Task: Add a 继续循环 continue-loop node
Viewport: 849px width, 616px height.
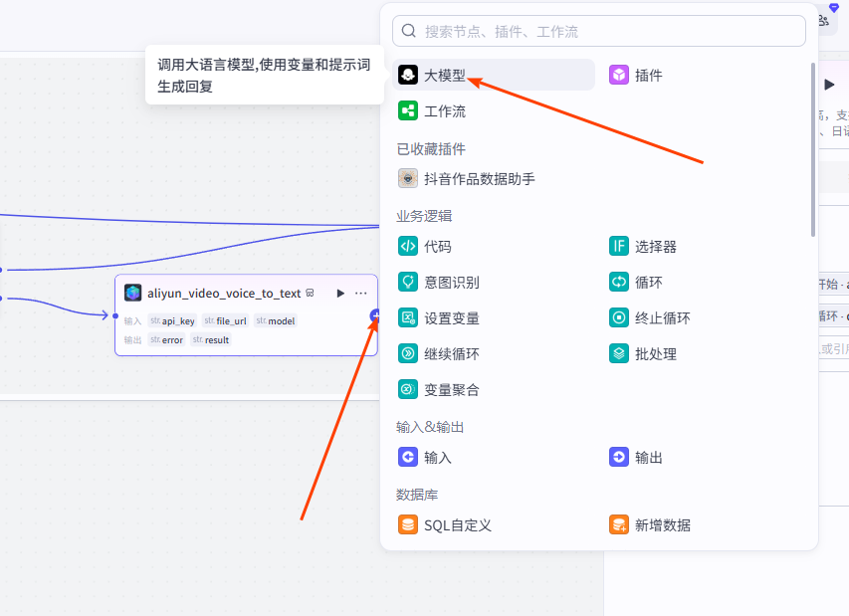Action: click(439, 354)
